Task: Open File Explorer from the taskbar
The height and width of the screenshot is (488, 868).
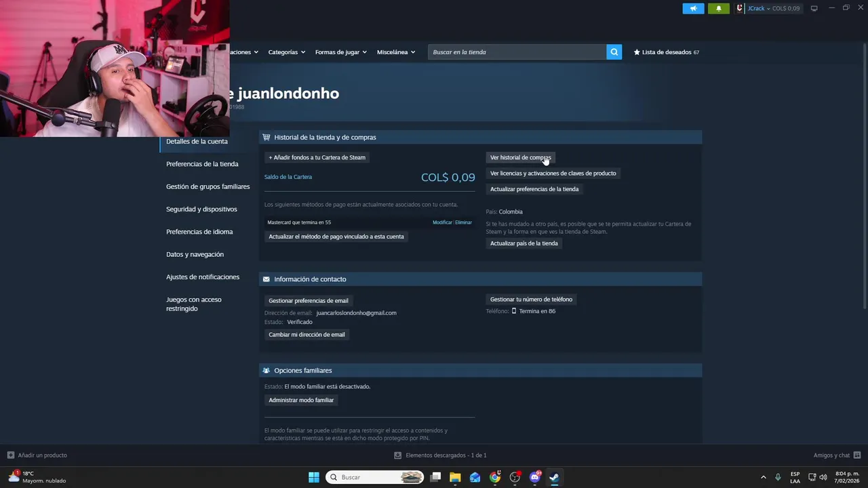Action: click(455, 477)
